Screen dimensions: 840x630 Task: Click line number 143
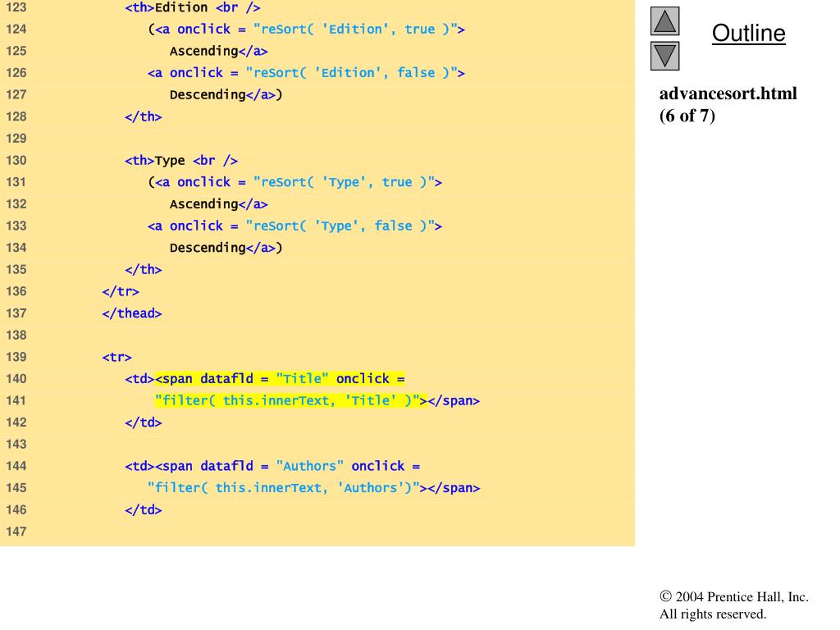[16, 445]
